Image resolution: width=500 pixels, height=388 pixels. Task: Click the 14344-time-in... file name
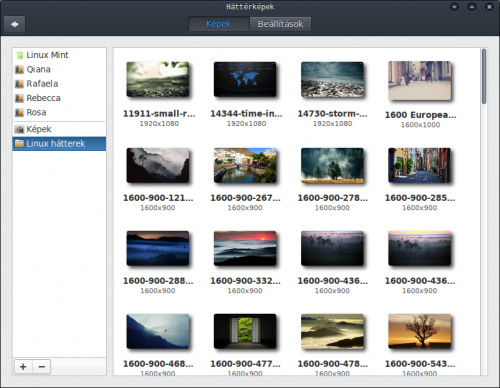246,114
